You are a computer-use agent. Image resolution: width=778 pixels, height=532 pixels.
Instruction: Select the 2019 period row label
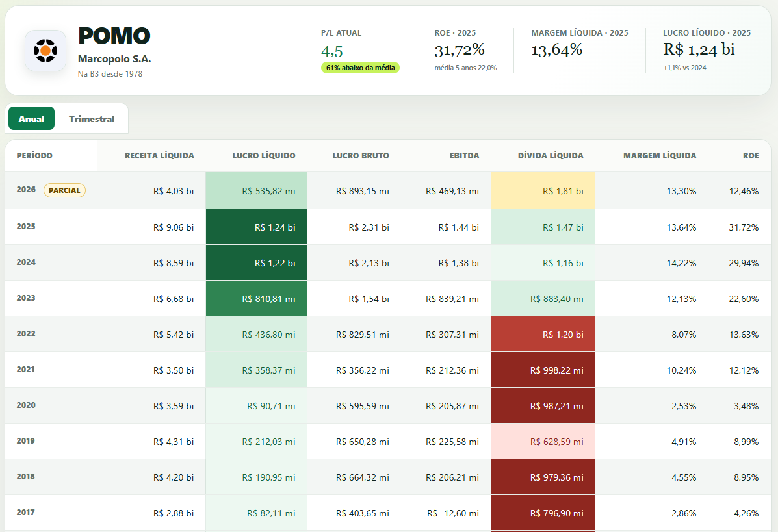[26, 441]
